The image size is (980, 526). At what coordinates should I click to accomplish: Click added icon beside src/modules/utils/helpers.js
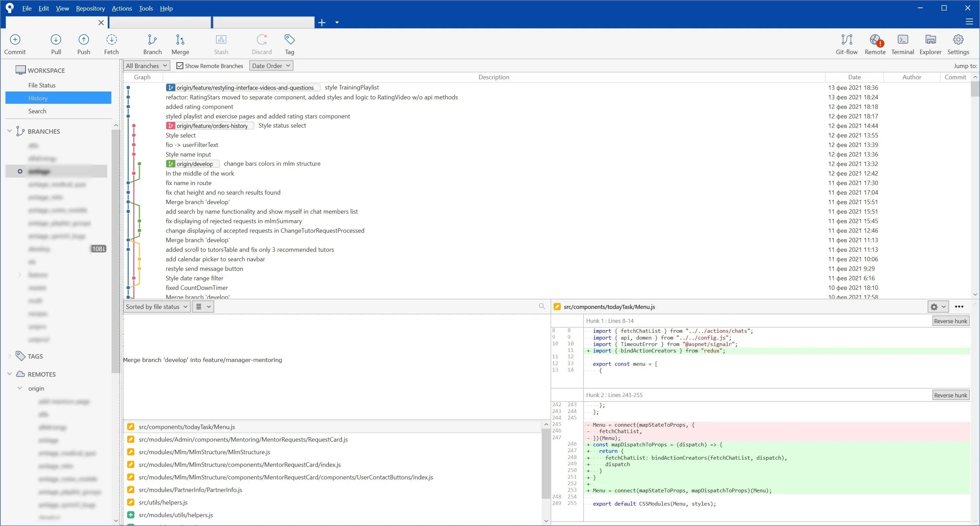(x=131, y=514)
